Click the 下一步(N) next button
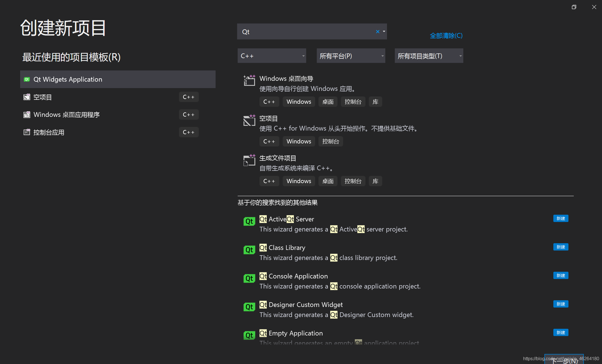The image size is (602, 364). tap(564, 360)
